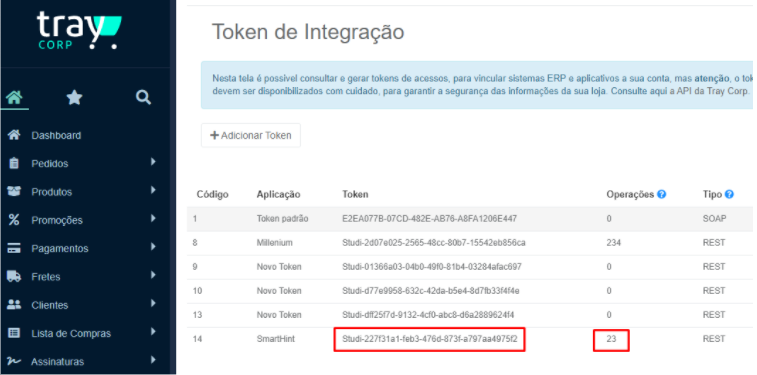
Task: Open the sidebar search magnifier icon
Action: coord(143,98)
